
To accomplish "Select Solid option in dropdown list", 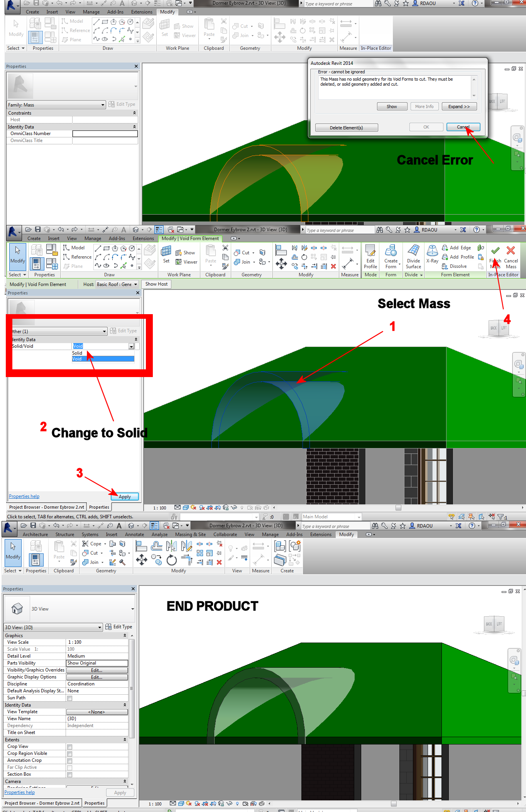I will (x=103, y=353).
